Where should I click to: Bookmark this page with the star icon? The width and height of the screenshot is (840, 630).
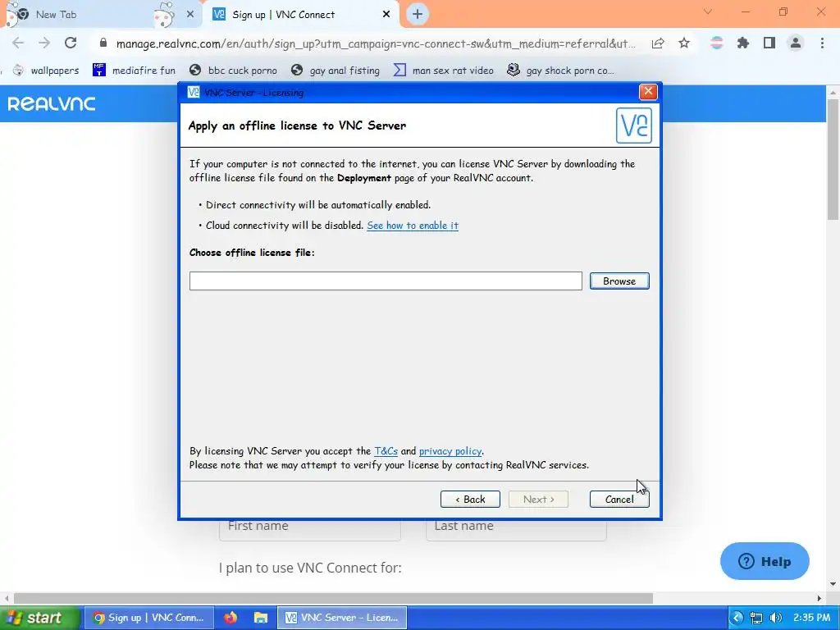tap(684, 43)
